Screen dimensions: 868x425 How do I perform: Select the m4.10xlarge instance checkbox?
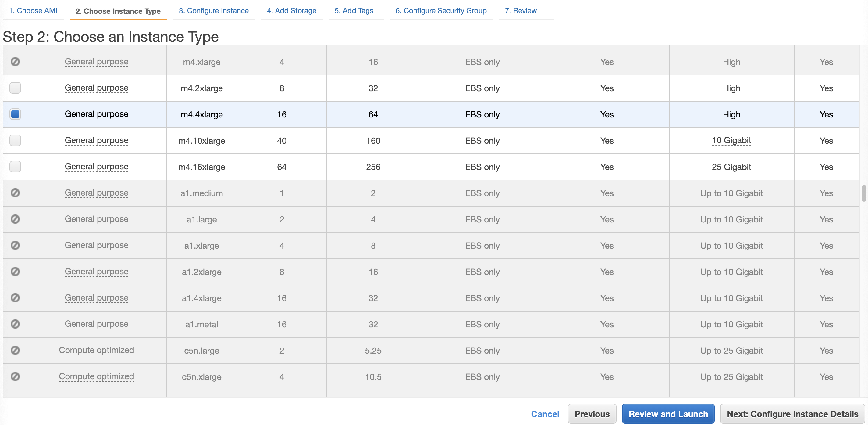click(x=15, y=140)
